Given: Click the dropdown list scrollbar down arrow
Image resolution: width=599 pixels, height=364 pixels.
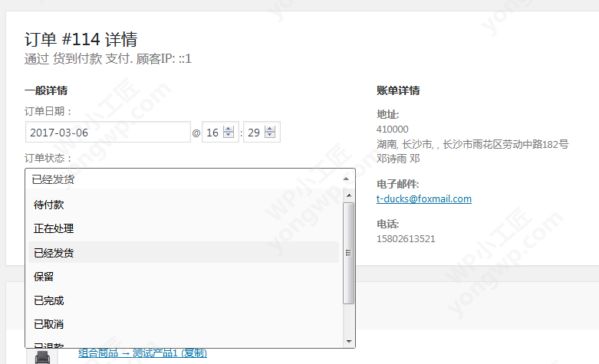Looking at the screenshot, I should tap(349, 341).
